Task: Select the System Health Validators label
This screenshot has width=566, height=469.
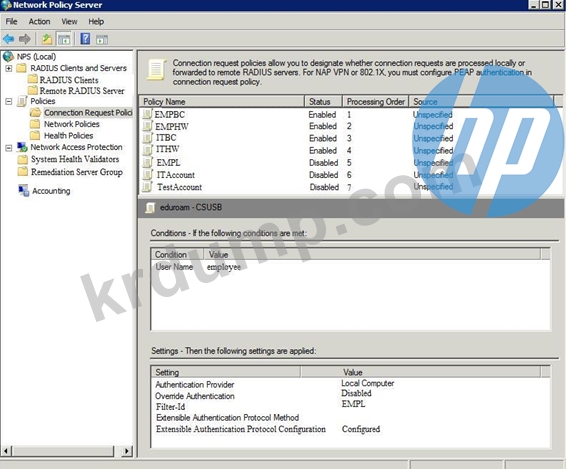Action: (75, 159)
